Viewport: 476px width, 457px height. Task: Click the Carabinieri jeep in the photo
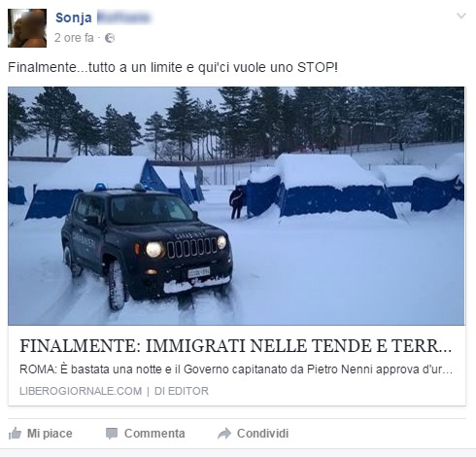pos(147,246)
